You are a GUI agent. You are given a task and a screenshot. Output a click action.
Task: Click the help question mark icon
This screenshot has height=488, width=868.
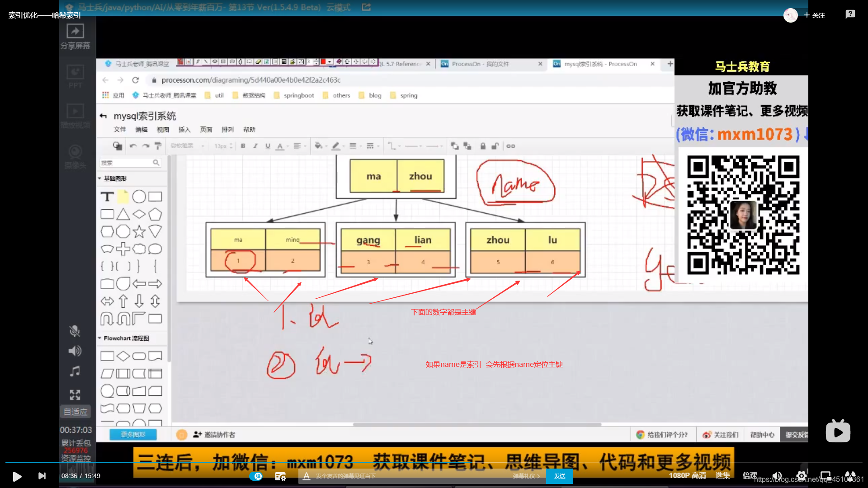(850, 14)
